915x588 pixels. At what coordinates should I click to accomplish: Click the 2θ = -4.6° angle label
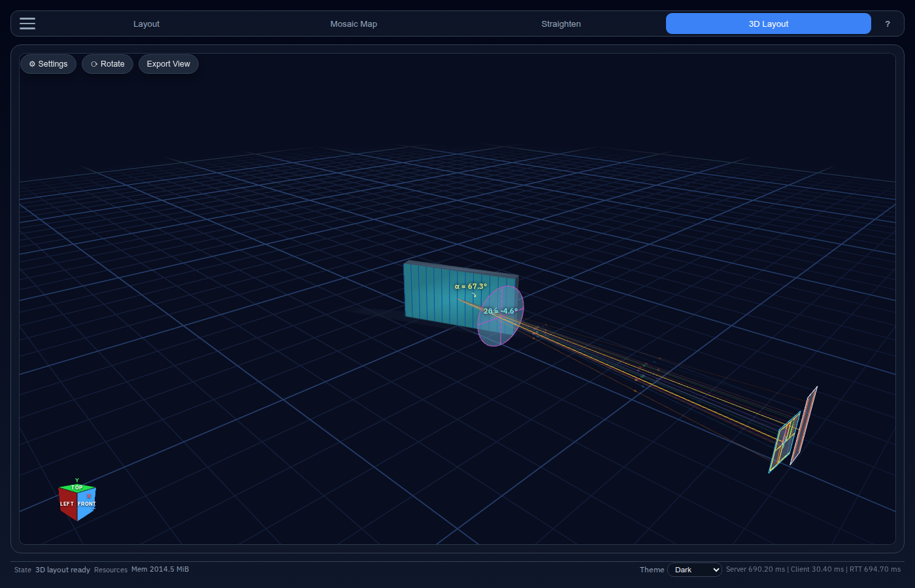pos(501,311)
